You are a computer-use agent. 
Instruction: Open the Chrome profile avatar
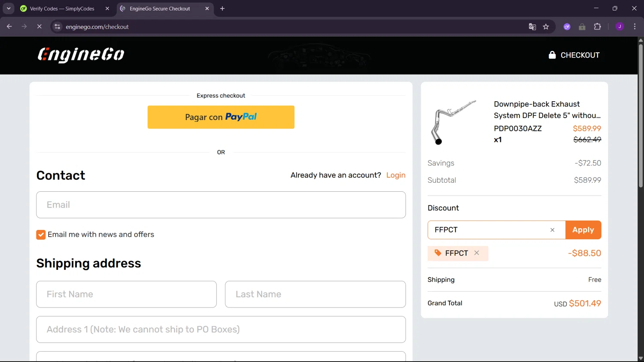click(x=620, y=27)
